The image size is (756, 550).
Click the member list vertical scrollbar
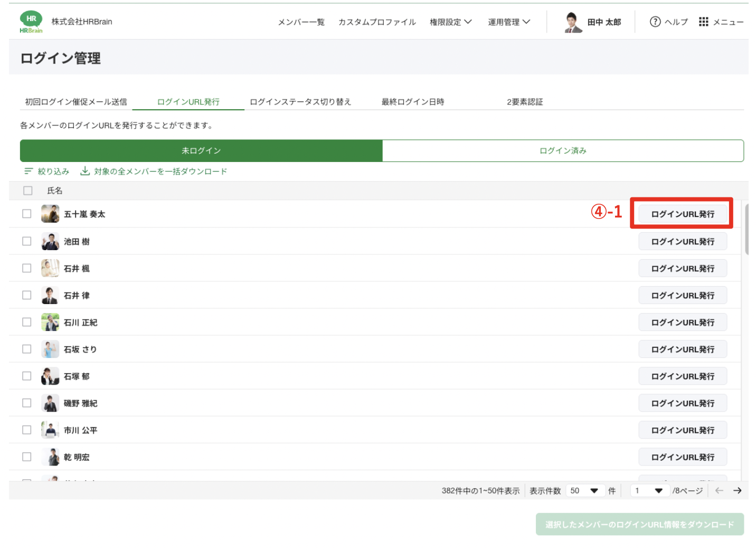[x=746, y=230]
